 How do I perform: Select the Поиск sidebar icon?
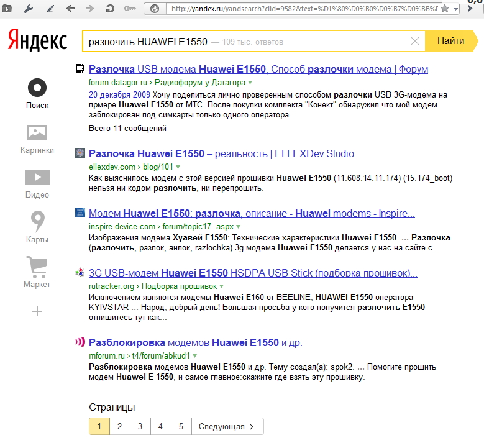click(x=37, y=94)
